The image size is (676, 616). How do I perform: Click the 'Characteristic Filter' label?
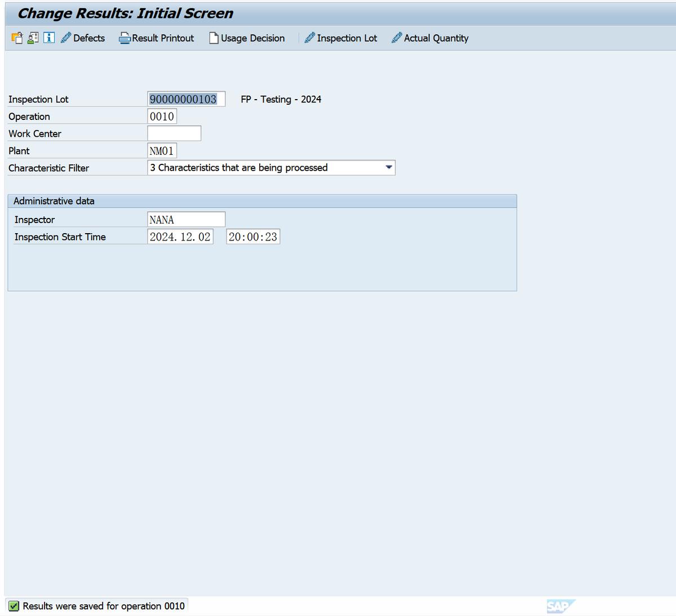point(49,168)
